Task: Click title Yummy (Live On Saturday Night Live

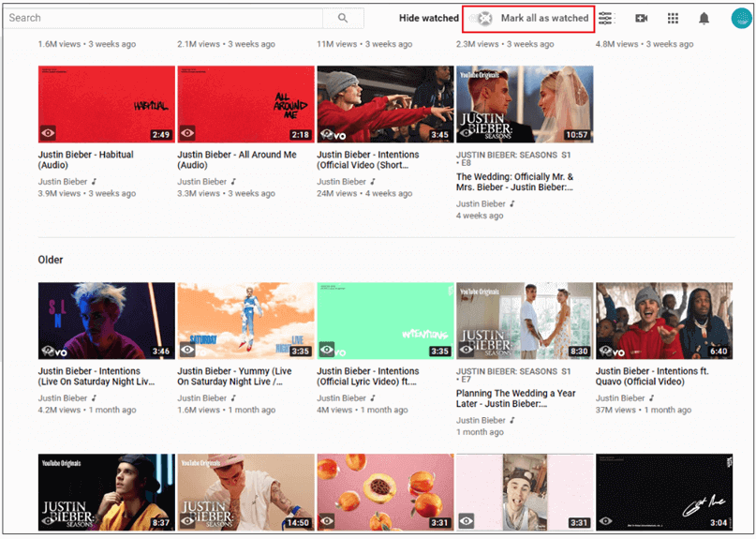Action: (x=234, y=377)
